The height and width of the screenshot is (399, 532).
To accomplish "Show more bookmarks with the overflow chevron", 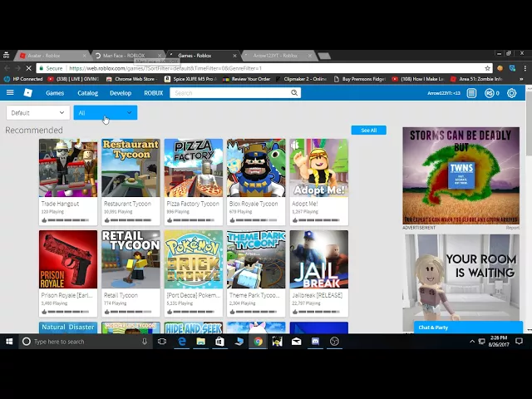I will click(521, 79).
